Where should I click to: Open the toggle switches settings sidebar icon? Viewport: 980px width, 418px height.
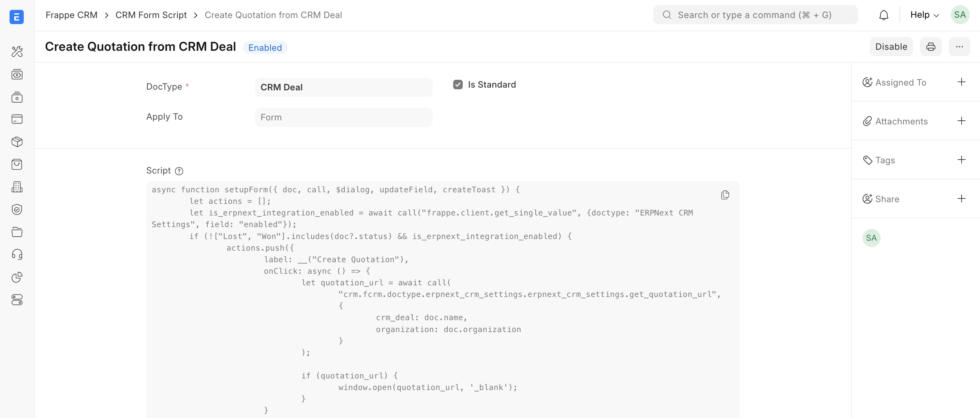17,300
